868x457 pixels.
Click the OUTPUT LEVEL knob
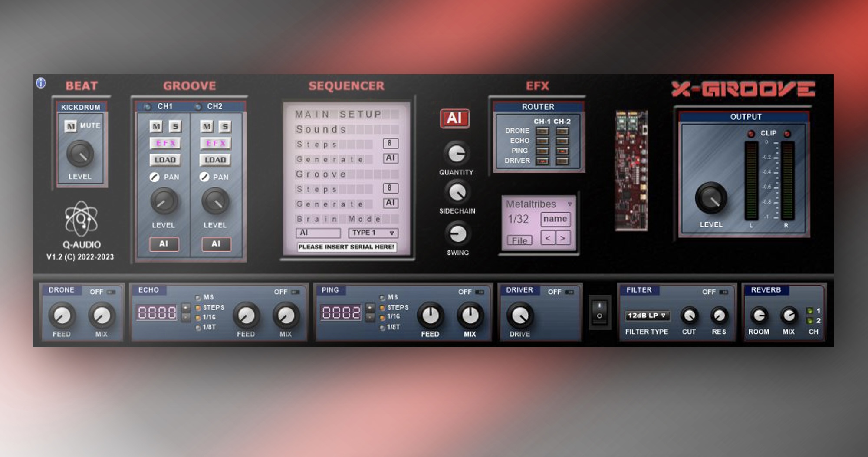[x=711, y=198]
